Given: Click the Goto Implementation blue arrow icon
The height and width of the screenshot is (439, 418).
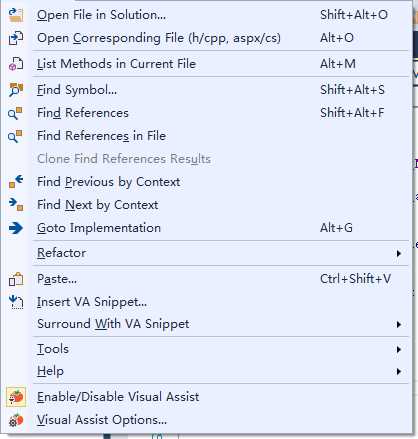Looking at the screenshot, I should [x=16, y=228].
